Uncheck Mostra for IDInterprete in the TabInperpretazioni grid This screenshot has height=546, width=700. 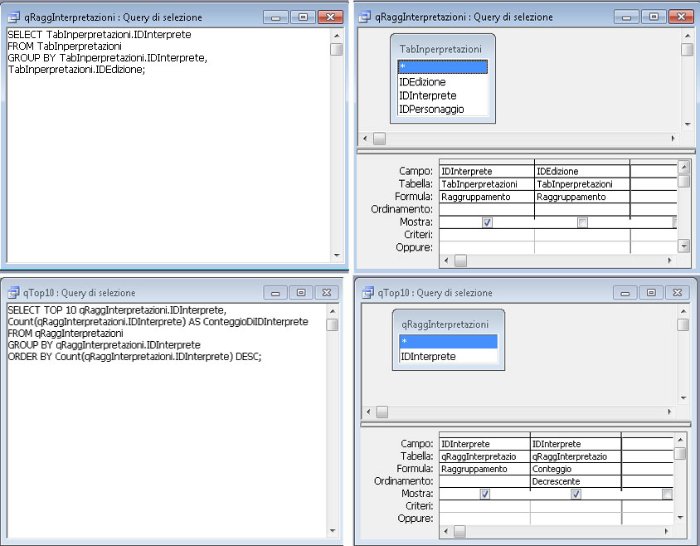tap(487, 222)
